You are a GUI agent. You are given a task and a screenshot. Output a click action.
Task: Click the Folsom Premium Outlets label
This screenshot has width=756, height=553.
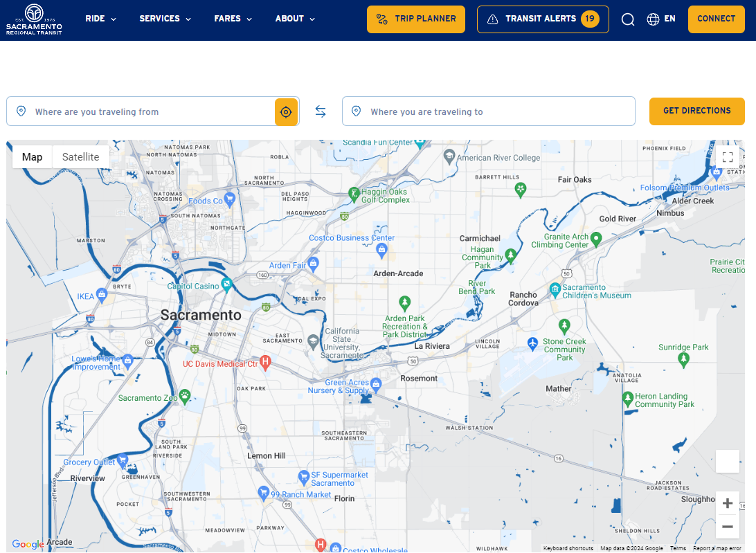685,188
